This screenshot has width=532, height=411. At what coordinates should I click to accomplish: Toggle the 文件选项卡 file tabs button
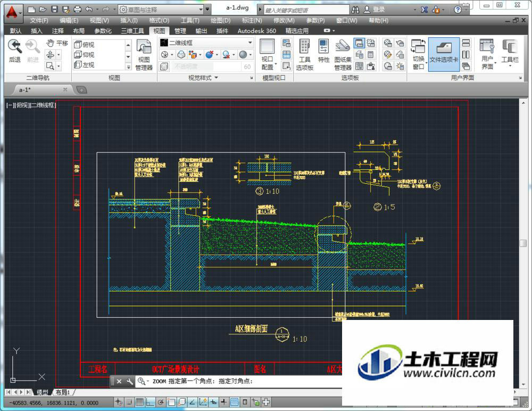pyautogui.click(x=444, y=55)
